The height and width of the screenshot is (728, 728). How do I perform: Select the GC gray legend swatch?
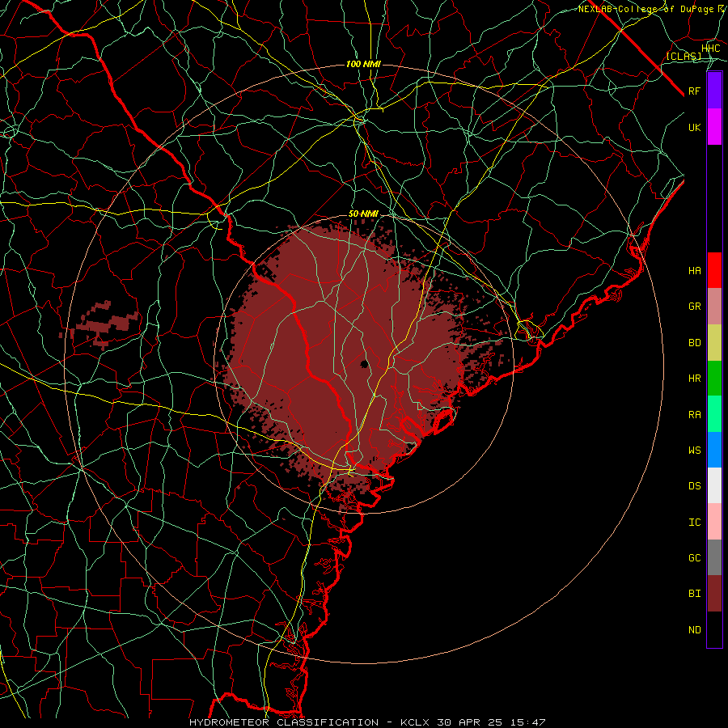tap(714, 557)
